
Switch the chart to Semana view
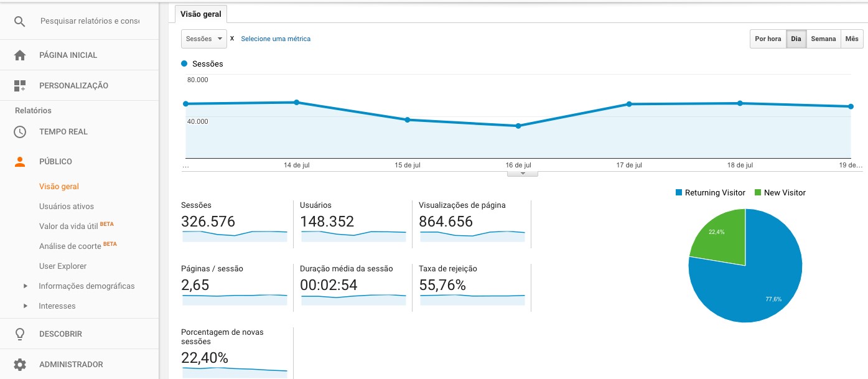pyautogui.click(x=823, y=39)
